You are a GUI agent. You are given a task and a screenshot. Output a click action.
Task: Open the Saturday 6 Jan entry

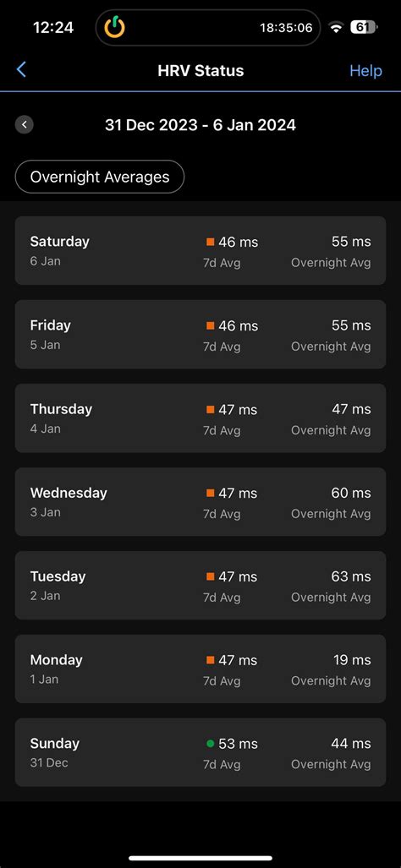pyautogui.click(x=200, y=251)
